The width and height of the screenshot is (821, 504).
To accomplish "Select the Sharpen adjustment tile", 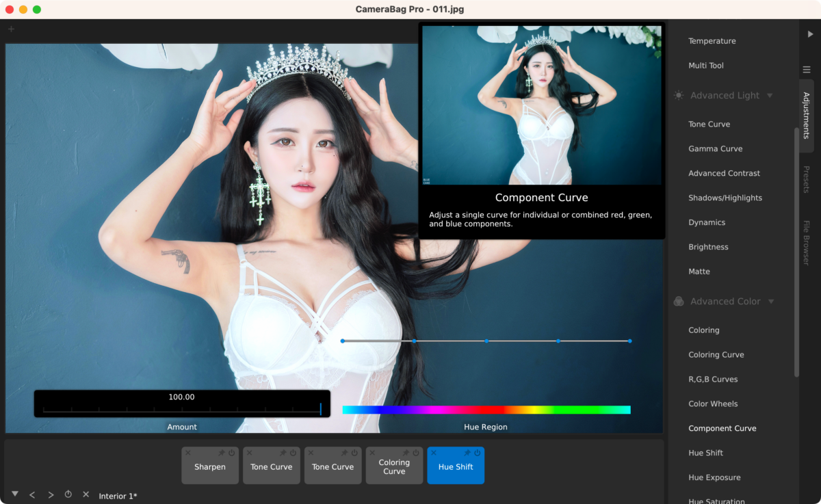I will pos(210,466).
